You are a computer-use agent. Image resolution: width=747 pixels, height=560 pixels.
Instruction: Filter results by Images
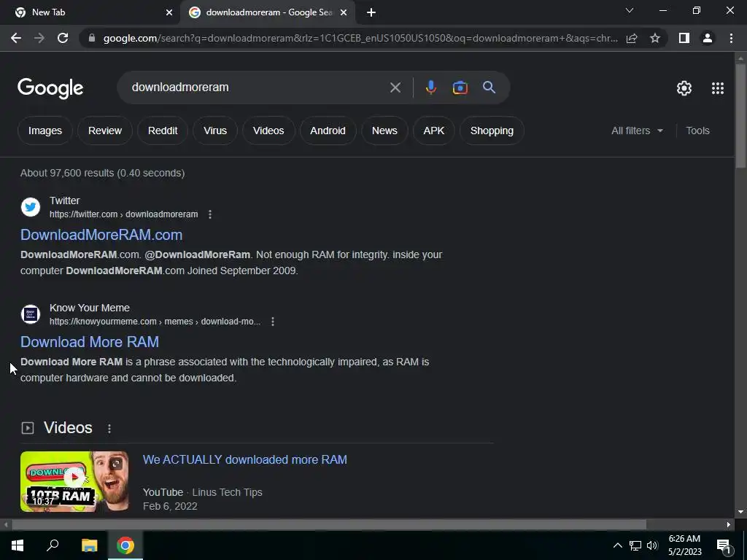click(x=44, y=131)
